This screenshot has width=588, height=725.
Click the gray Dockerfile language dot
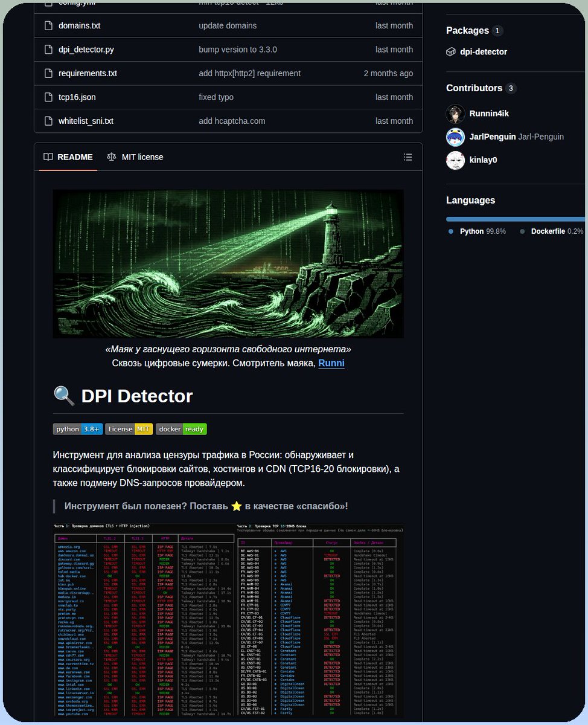(522, 231)
